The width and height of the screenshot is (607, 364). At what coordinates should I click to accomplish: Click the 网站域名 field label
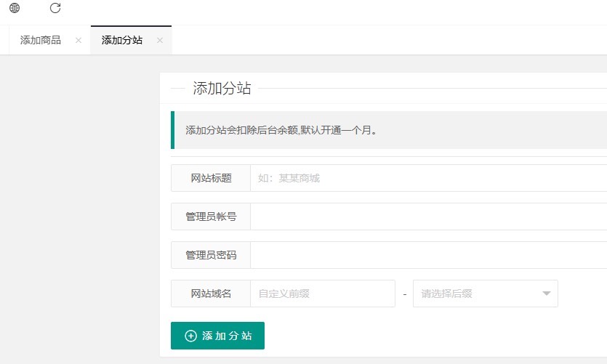(x=211, y=294)
